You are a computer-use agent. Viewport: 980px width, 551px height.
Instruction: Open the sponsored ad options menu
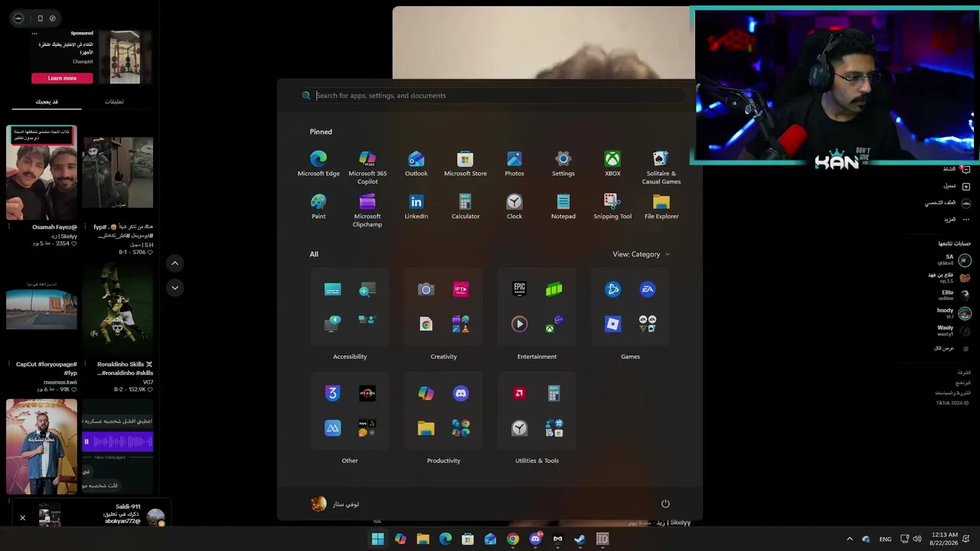click(x=34, y=34)
